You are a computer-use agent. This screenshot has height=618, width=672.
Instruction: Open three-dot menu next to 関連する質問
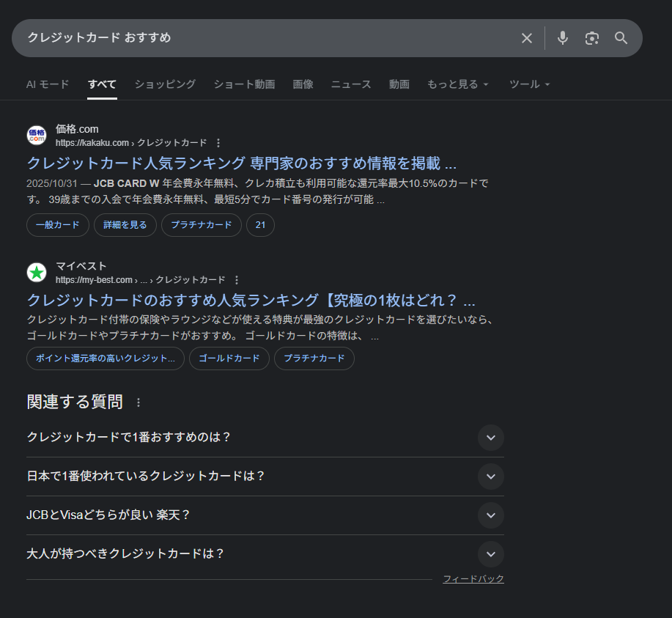click(x=139, y=402)
